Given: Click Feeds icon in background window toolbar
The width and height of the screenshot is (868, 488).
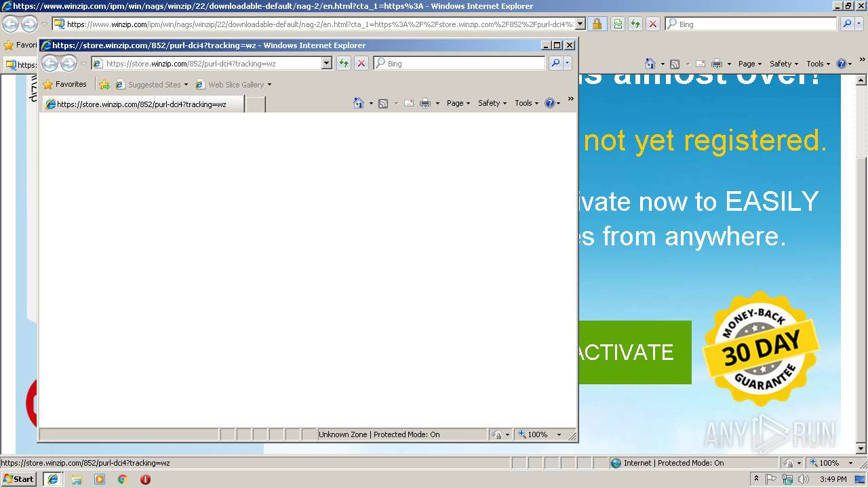Looking at the screenshot, I should pos(675,64).
